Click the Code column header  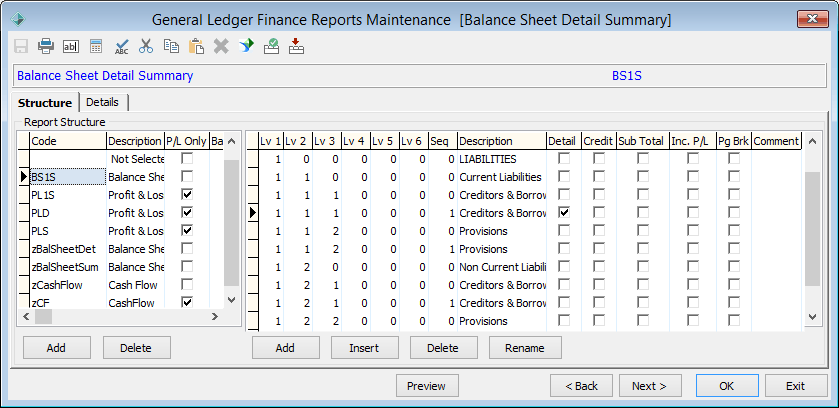pyautogui.click(x=68, y=141)
